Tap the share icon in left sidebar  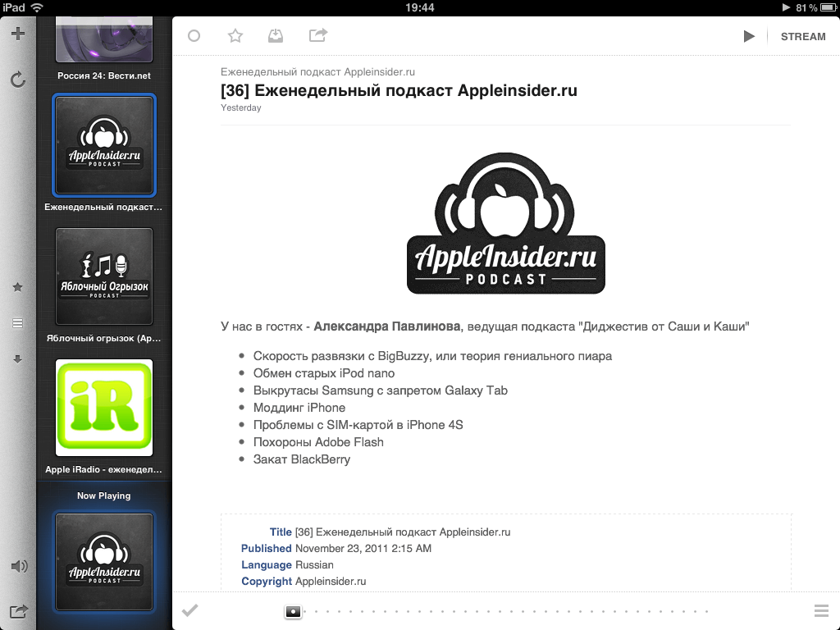tap(19, 611)
